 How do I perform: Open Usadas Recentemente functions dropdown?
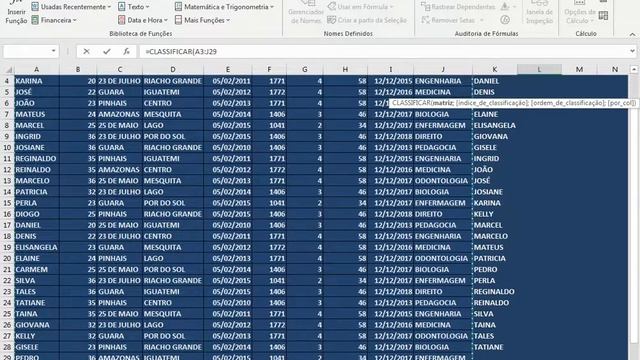tap(71, 7)
